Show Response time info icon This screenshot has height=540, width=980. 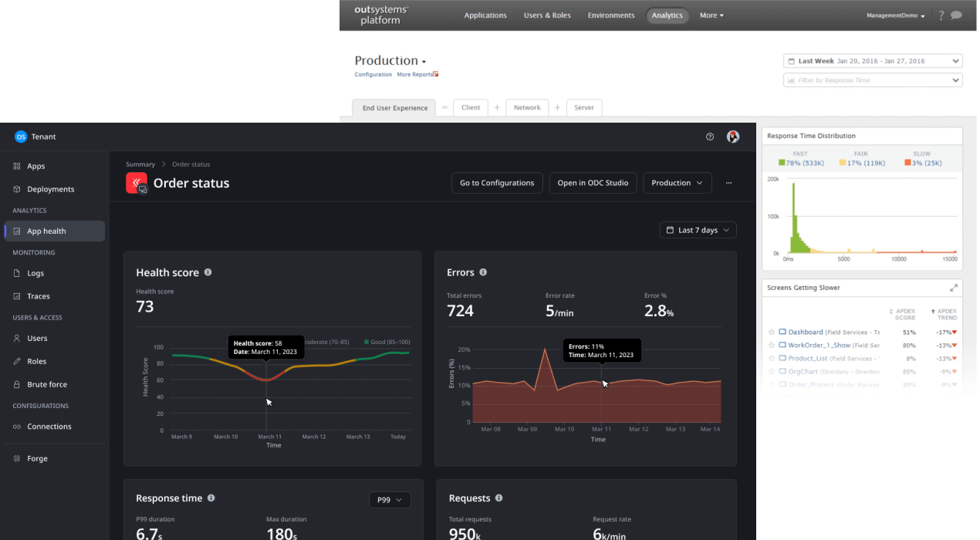211,498
